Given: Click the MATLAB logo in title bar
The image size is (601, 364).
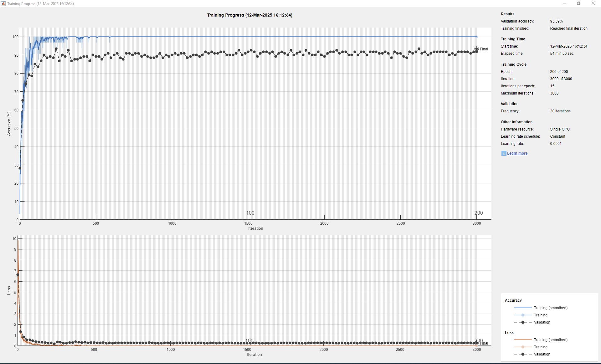Looking at the screenshot, I should tap(3, 3).
